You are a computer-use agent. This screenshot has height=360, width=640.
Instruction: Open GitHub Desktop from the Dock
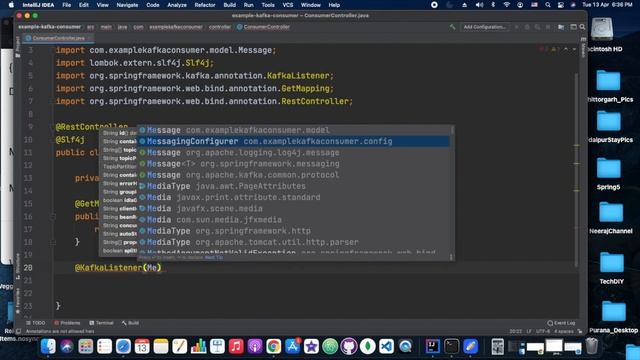tap(349, 347)
